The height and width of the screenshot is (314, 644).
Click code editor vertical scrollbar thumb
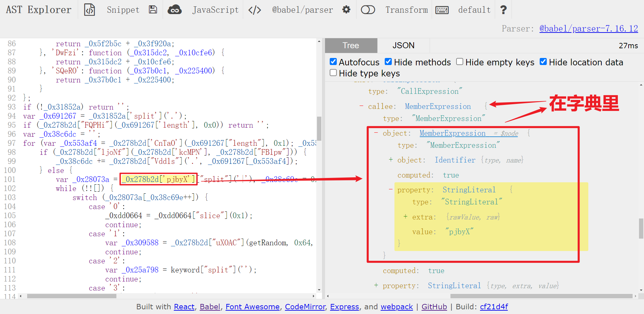319,128
